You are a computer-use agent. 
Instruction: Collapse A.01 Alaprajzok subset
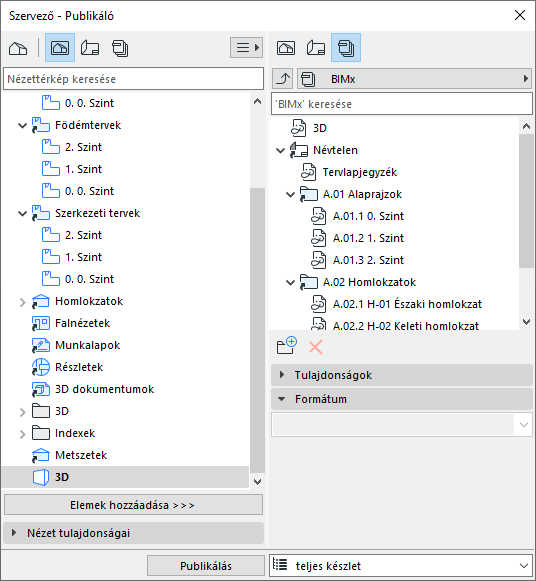[290, 195]
